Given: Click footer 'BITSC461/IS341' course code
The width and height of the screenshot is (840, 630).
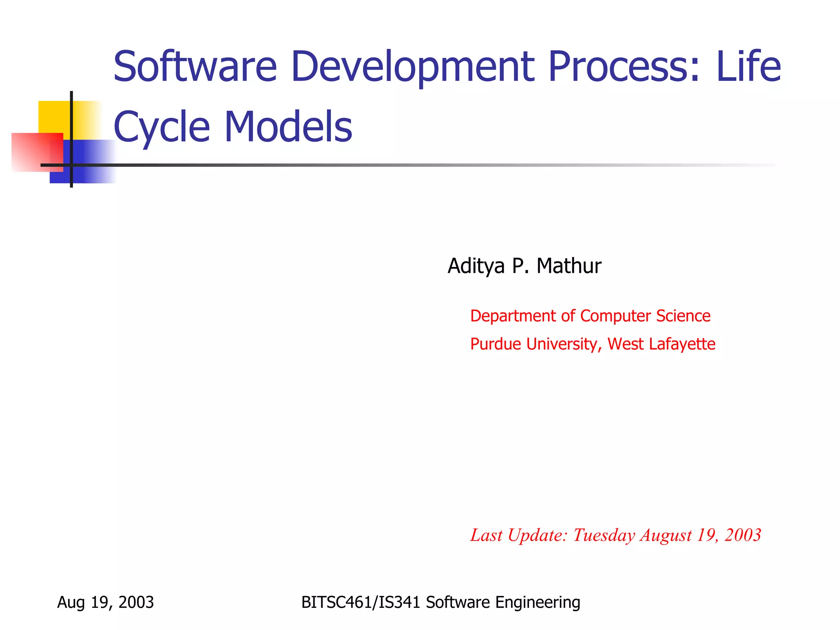Looking at the screenshot, I should [361, 602].
